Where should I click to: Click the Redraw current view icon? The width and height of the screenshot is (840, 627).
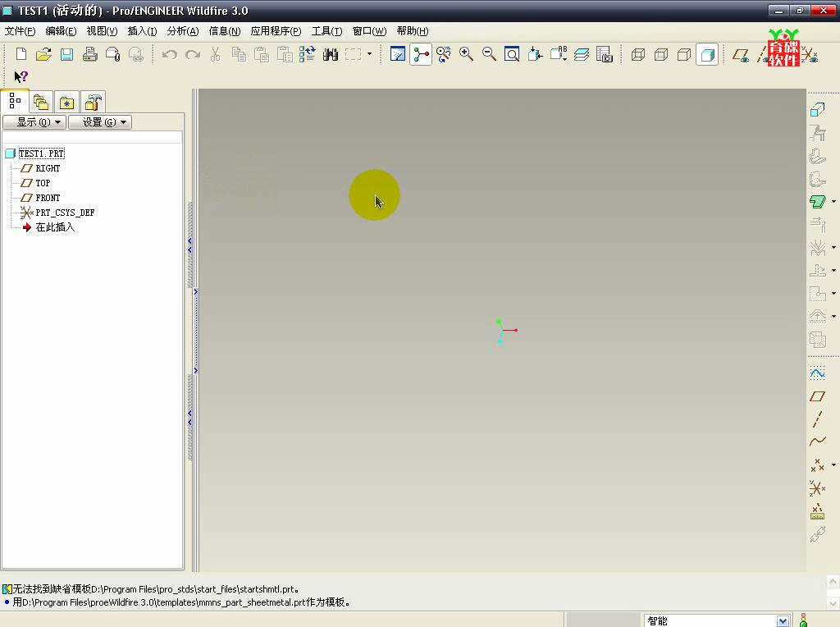point(398,54)
